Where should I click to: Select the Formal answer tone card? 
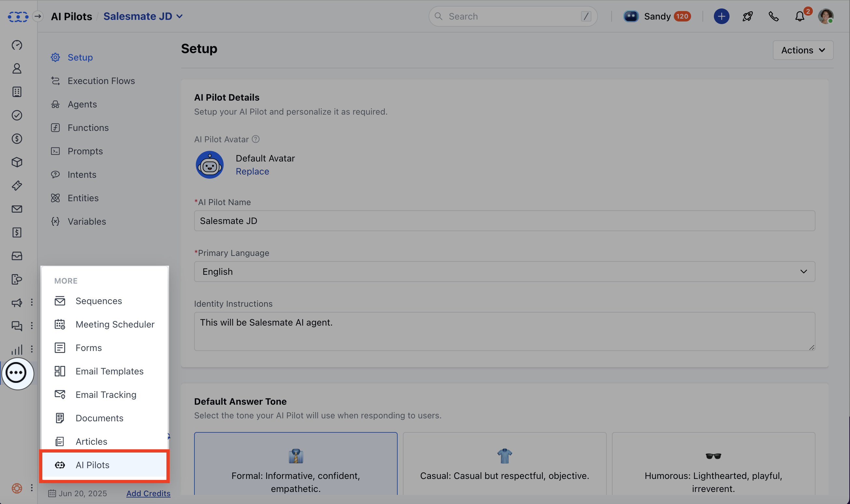point(296,464)
